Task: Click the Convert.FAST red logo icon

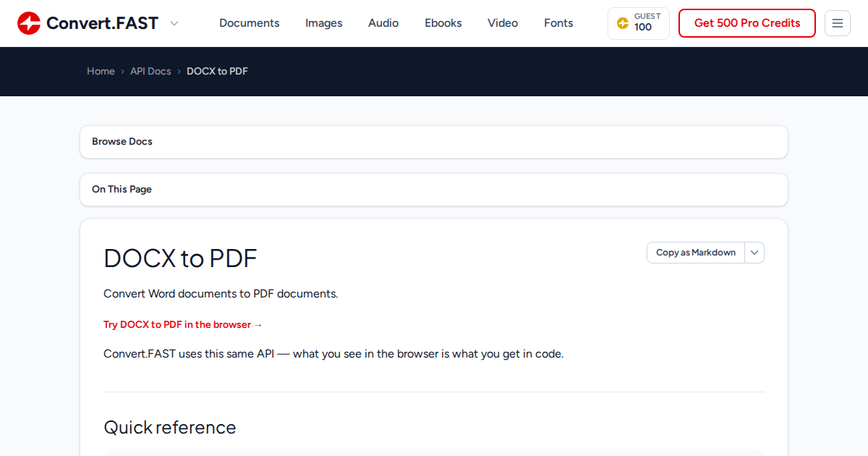Action: [x=29, y=23]
